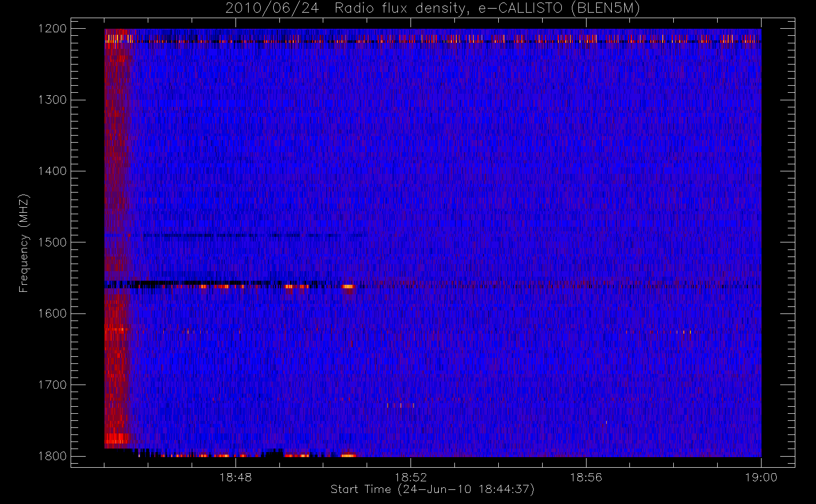Click the 18:48 time tick label

click(x=236, y=477)
